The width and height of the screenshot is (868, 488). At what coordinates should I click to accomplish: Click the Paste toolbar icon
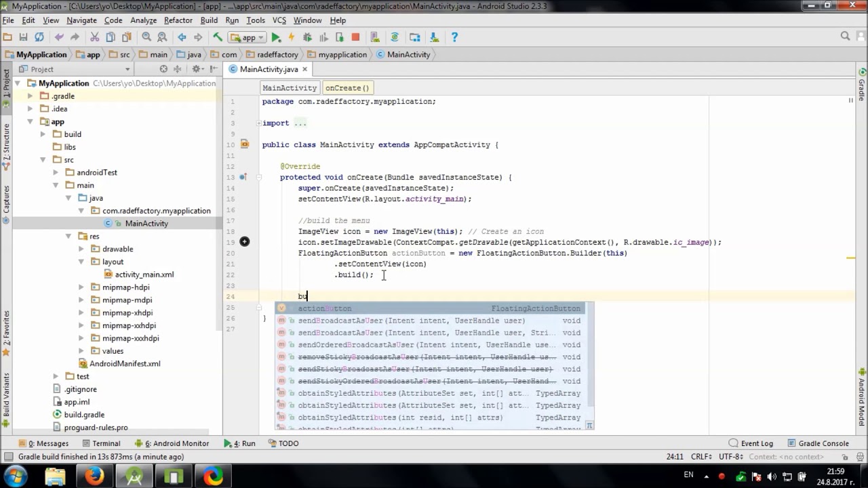tap(127, 37)
